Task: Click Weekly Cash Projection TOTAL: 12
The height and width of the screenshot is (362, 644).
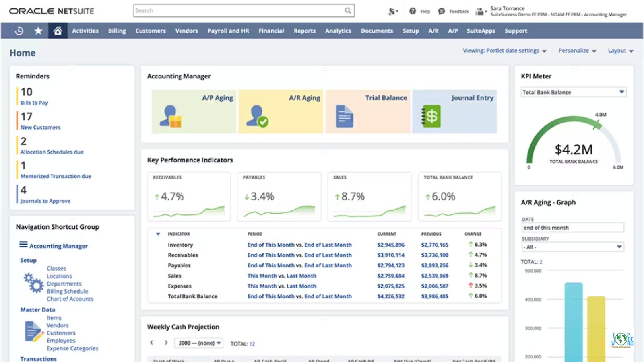Action: (243, 344)
